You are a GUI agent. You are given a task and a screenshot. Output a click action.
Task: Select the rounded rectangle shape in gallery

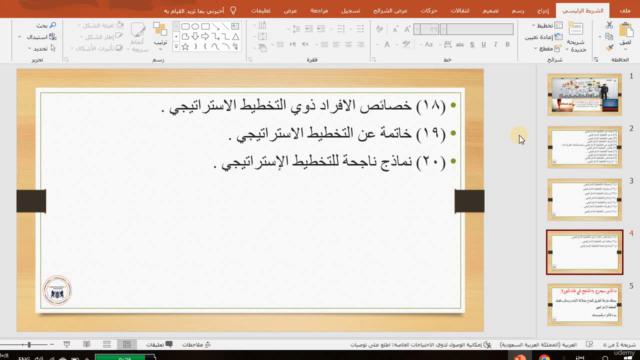pyautogui.click(x=185, y=27)
